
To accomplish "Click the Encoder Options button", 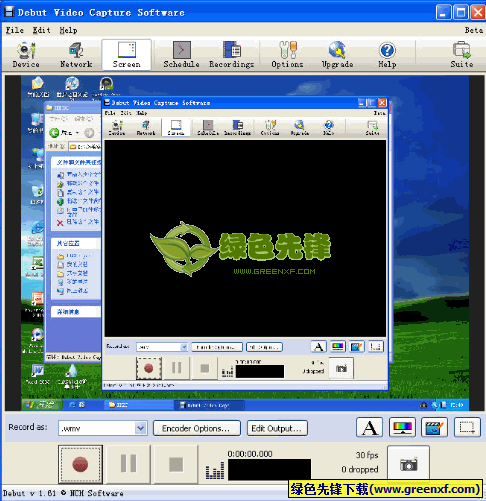I will [197, 428].
